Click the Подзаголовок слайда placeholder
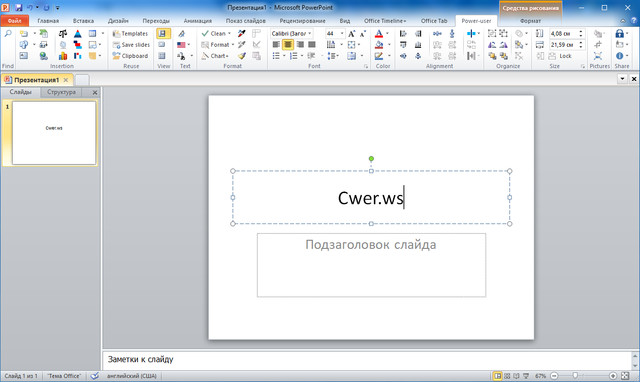The height and width of the screenshot is (382, 640). click(371, 265)
